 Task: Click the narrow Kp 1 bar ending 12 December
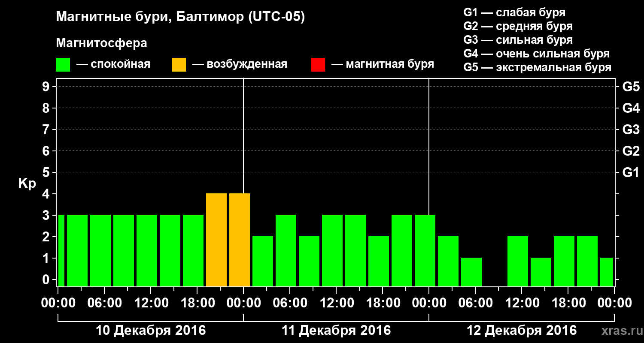pos(607,272)
